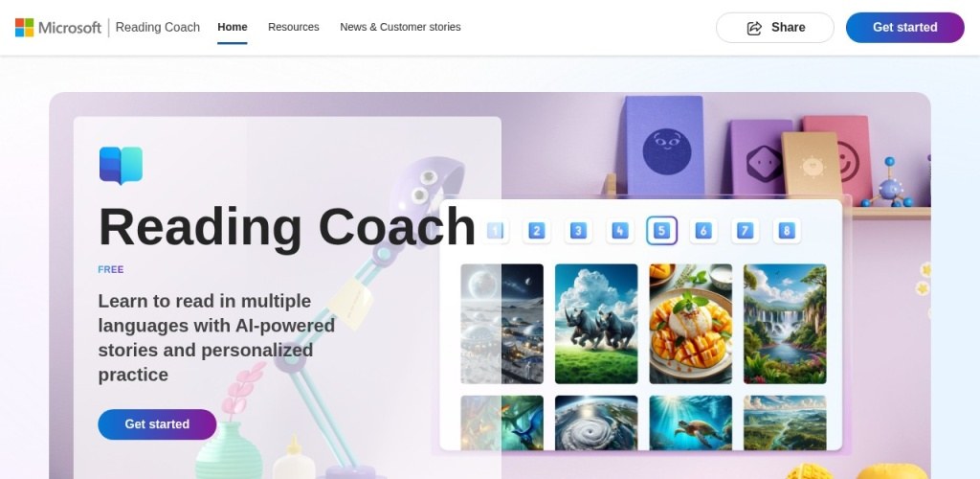Go to News & Customer stories
The width and height of the screenshot is (980, 479).
400,27
